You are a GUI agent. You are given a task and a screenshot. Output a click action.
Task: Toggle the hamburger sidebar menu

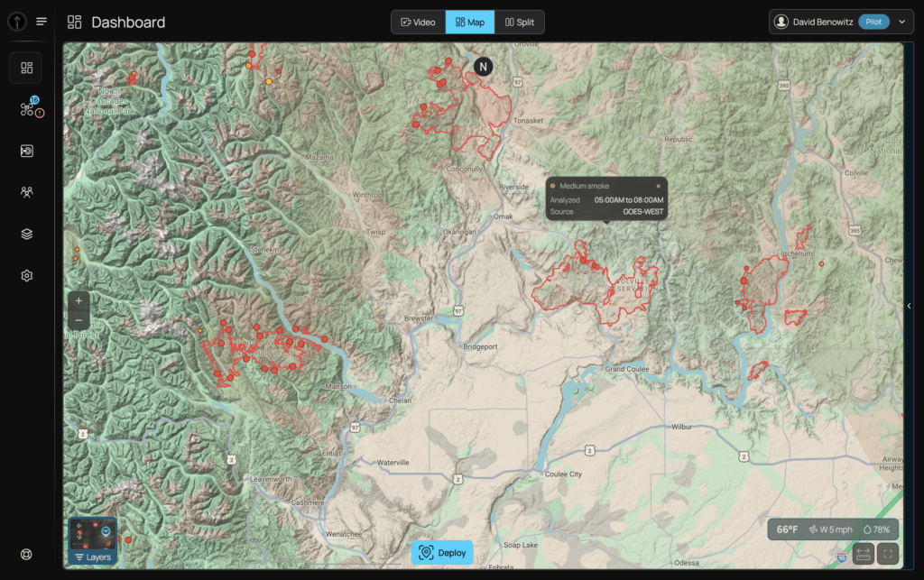(x=42, y=22)
